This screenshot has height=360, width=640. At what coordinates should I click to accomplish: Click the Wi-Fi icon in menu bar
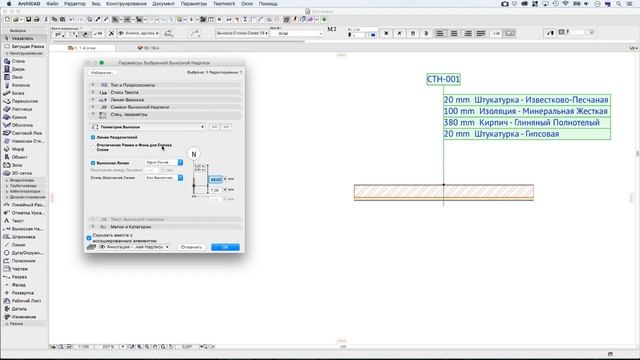(566, 4)
